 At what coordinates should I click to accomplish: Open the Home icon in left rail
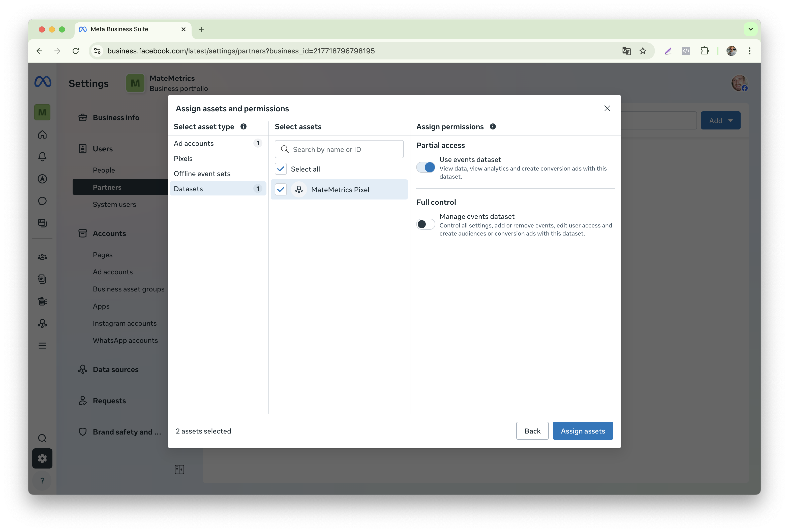coord(42,135)
